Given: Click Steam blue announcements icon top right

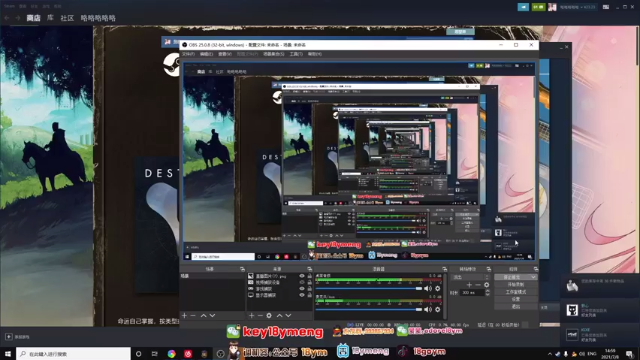Looking at the screenshot, I should (x=523, y=7).
